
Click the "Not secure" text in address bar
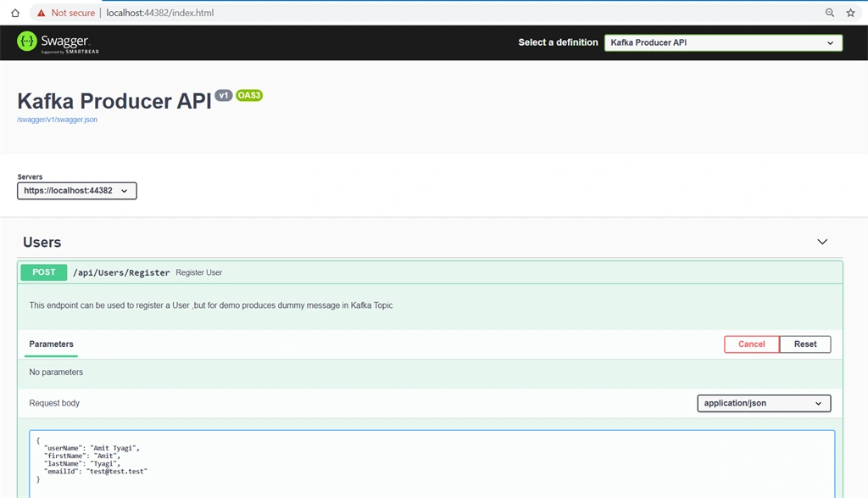(73, 13)
